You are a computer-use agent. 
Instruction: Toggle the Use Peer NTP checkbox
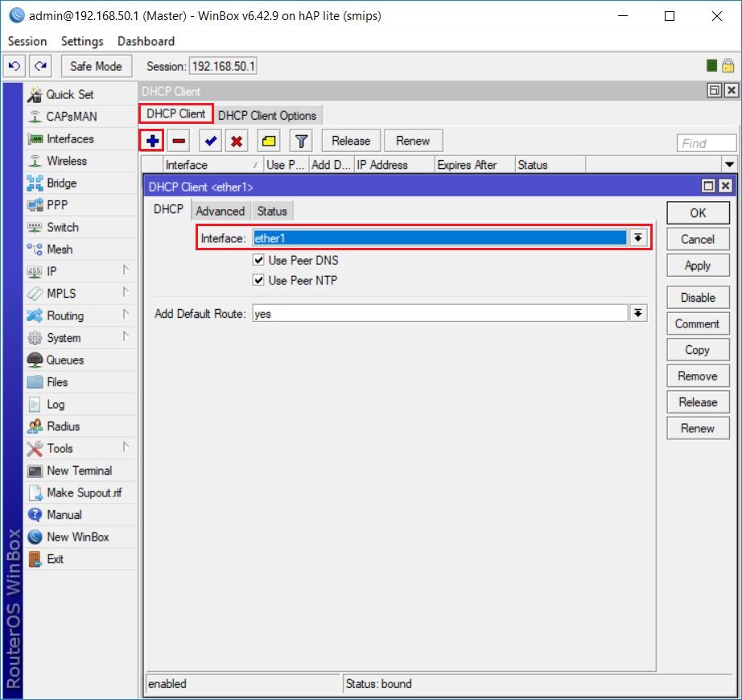pyautogui.click(x=258, y=280)
